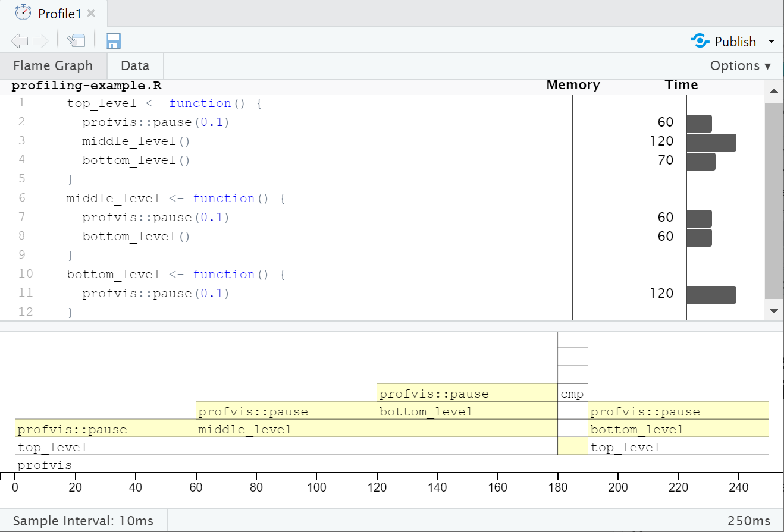Save the current profile using the disk icon
Screen dimensions: 784x532
tap(114, 40)
